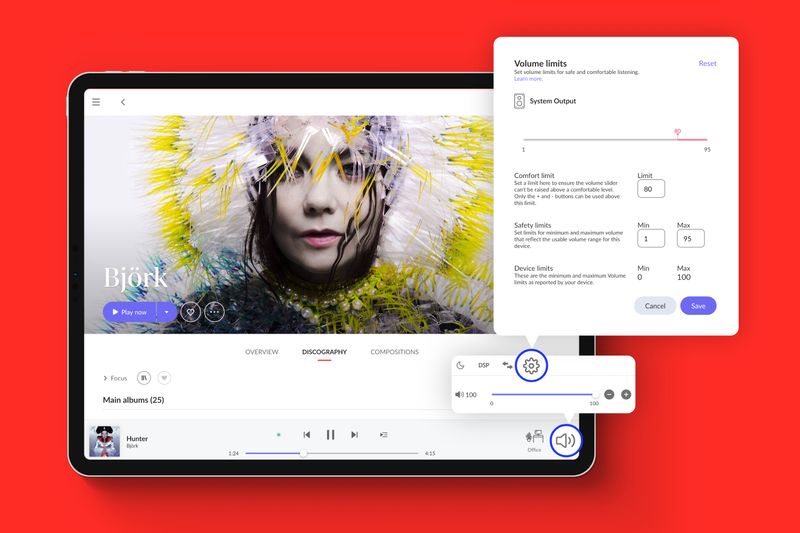Click the Device limits Max value 100

pyautogui.click(x=684, y=277)
